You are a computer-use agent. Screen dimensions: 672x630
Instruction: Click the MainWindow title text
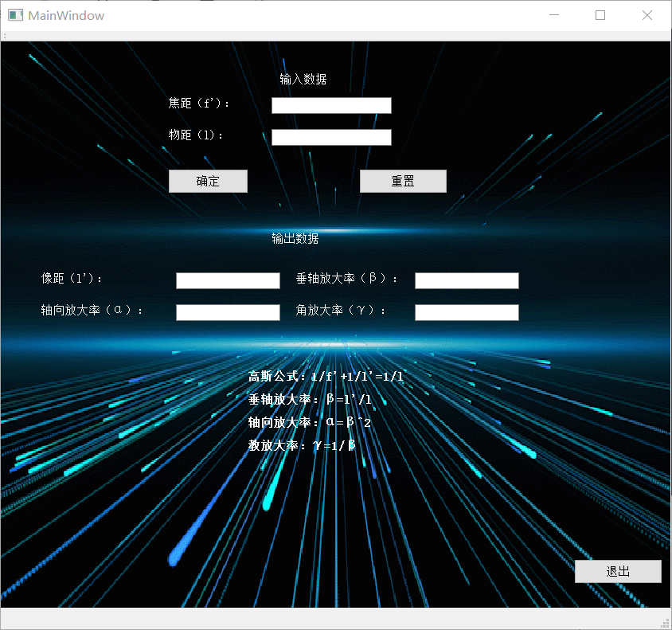pos(66,16)
